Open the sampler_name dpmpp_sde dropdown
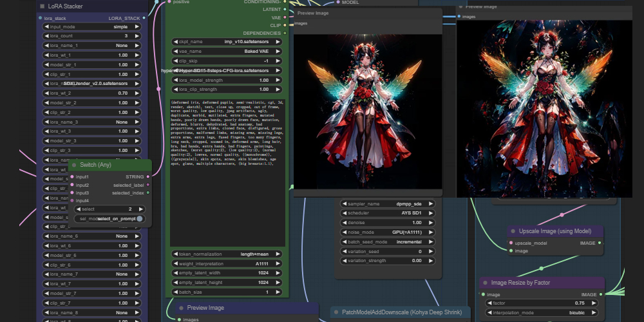 pos(387,204)
